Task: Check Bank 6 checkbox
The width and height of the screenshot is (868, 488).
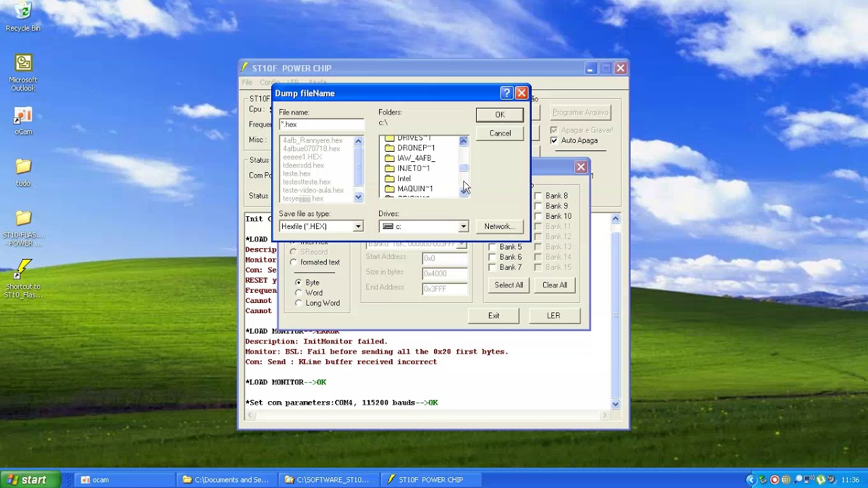Action: tap(492, 257)
